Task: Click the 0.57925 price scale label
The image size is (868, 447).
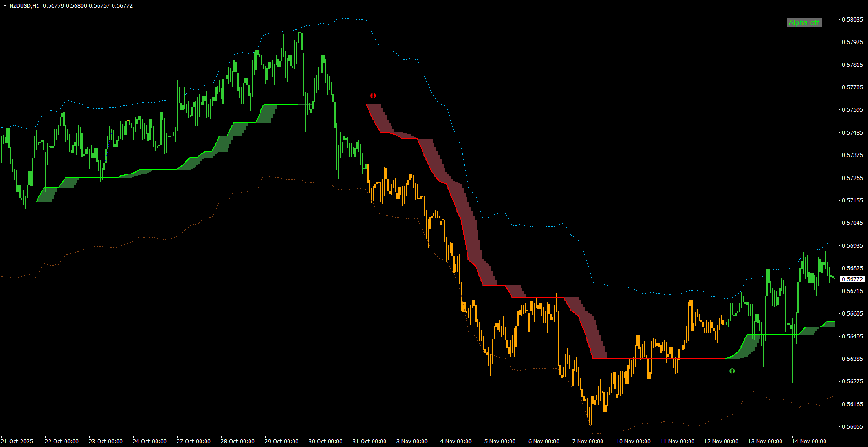Action: 852,42
